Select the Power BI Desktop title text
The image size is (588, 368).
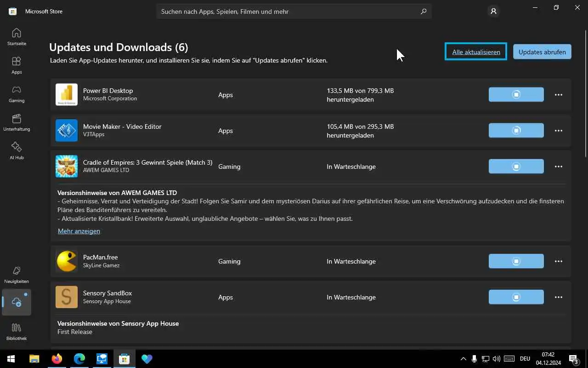(108, 91)
